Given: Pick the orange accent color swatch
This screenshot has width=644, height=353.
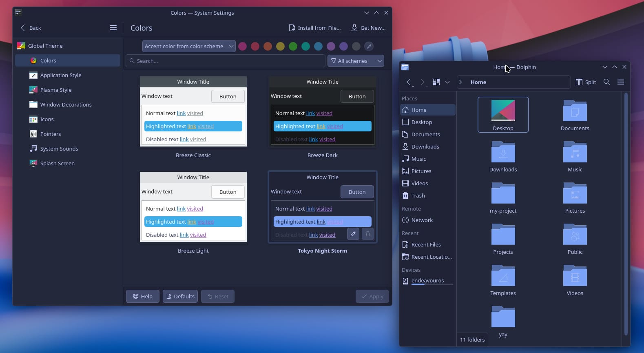Looking at the screenshot, I should pyautogui.click(x=268, y=46).
